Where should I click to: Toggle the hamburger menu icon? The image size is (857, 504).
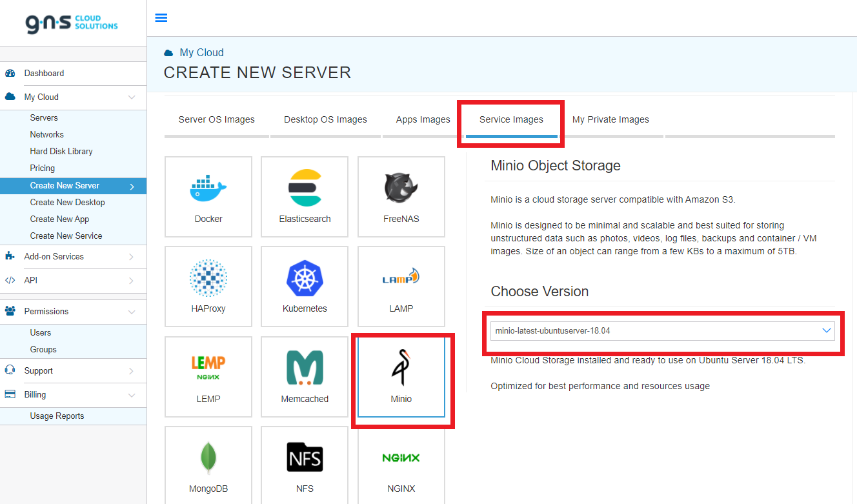(161, 18)
